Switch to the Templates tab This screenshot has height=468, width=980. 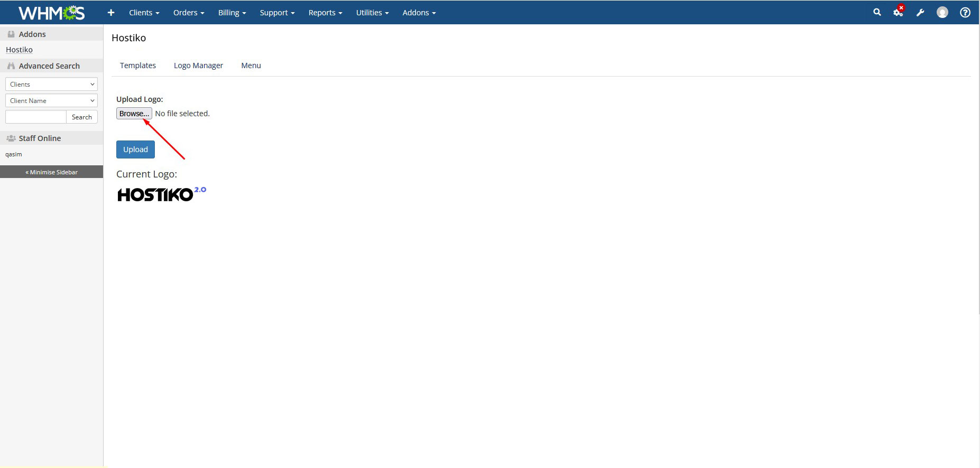pyautogui.click(x=137, y=65)
